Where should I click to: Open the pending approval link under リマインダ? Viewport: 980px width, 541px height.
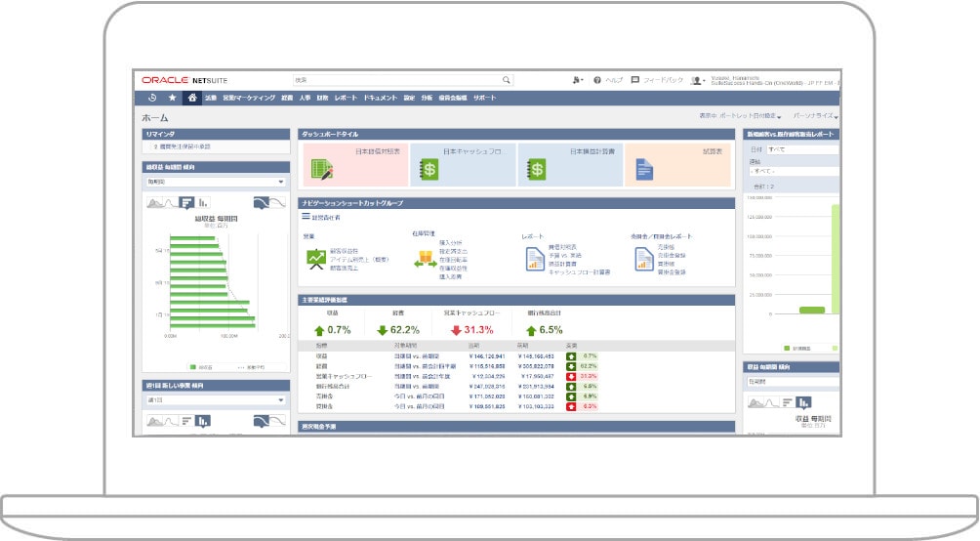[x=182, y=146]
